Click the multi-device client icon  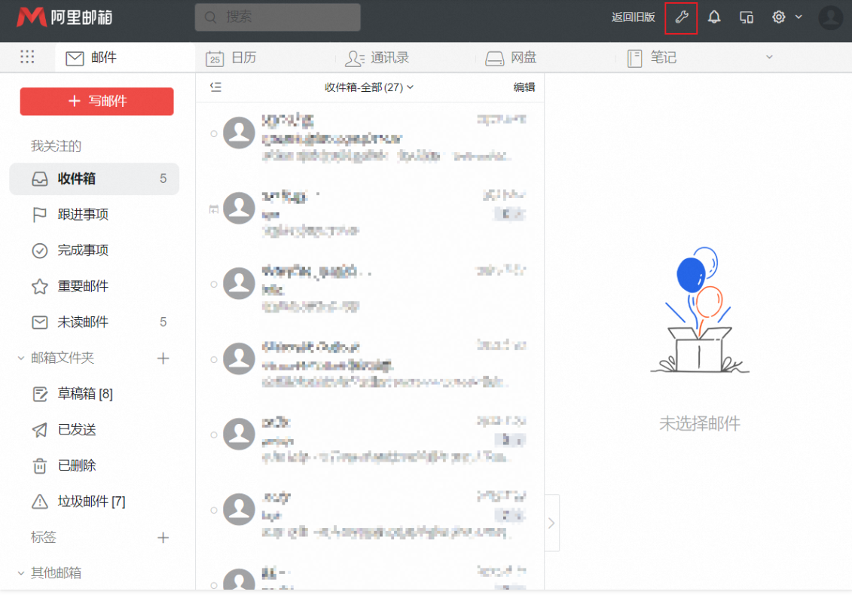point(747,17)
